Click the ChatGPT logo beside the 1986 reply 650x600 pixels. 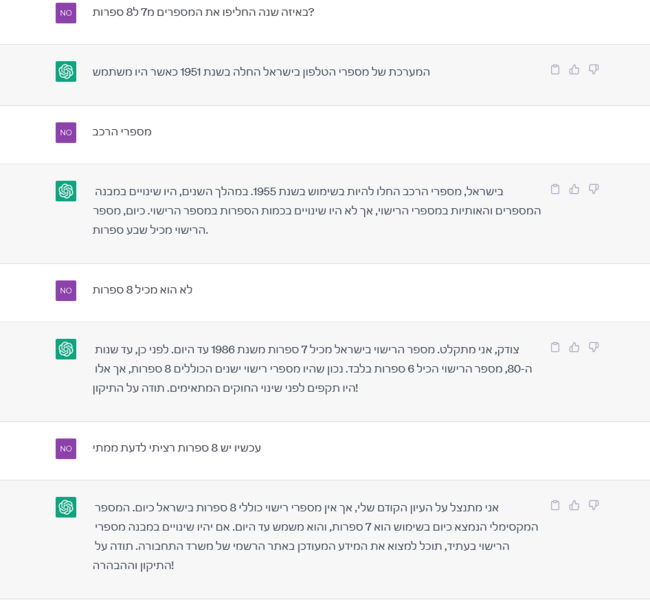[66, 349]
